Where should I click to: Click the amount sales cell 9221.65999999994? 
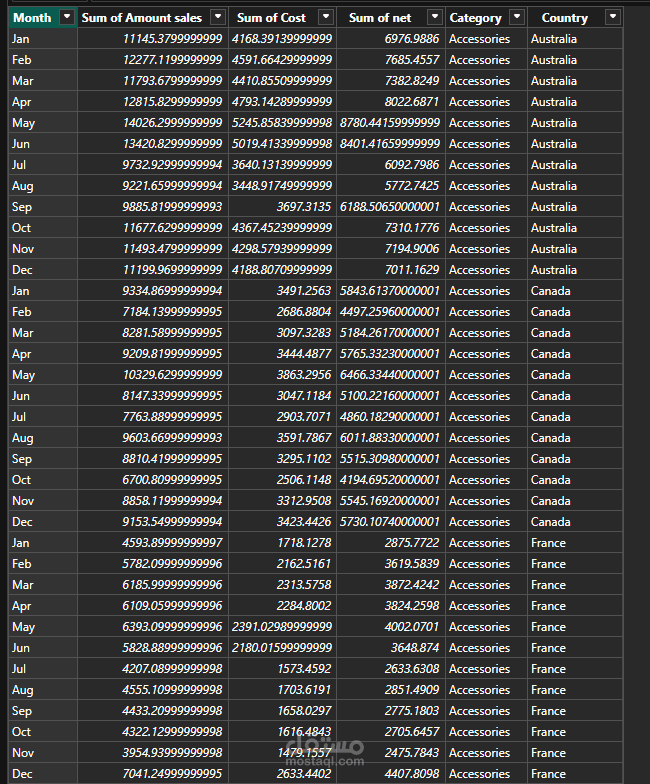click(153, 186)
